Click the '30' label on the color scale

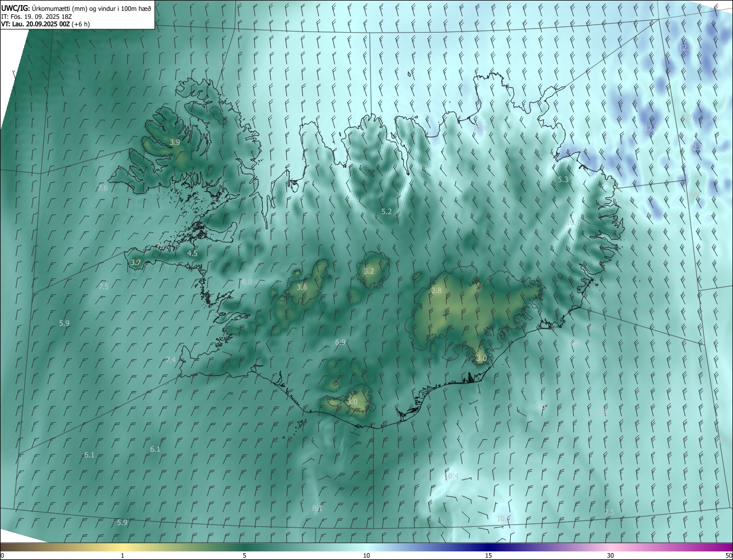tap(610, 555)
